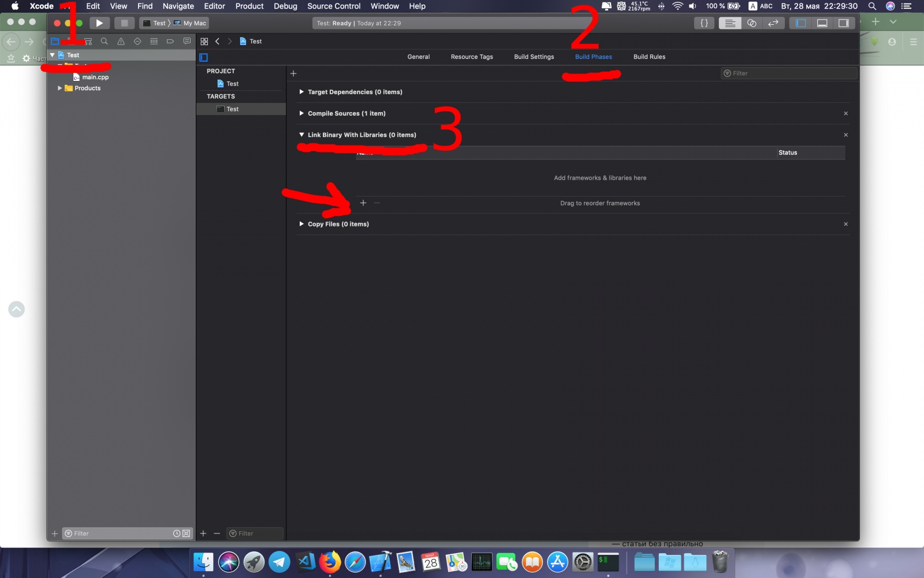Open Terminal from the Dock

coord(608,561)
